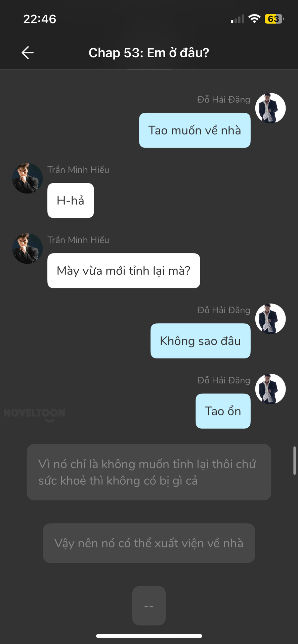
Task: Tap the '--' separator box
Action: click(x=149, y=606)
